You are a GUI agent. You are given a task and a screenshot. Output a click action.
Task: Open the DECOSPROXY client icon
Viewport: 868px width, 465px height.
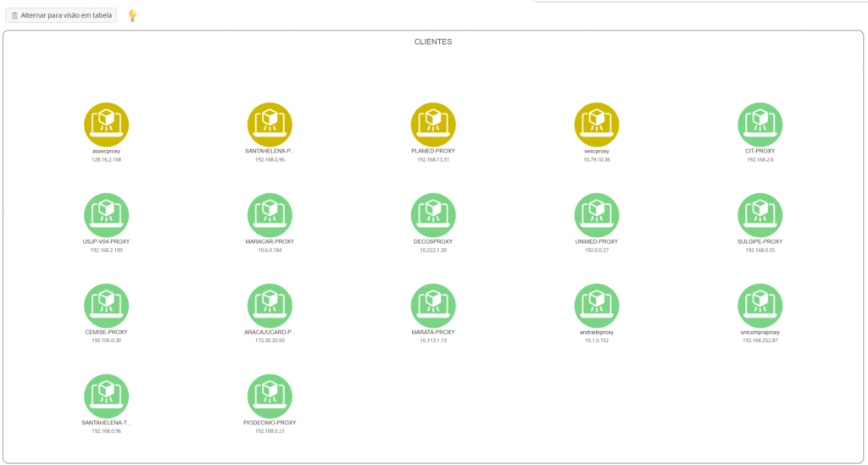tap(433, 215)
